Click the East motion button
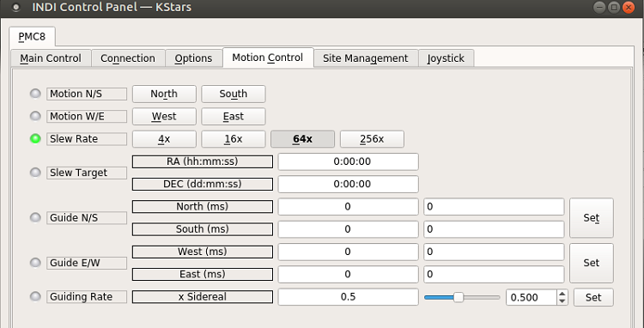Viewport: 644px width, 328px height. [x=234, y=116]
